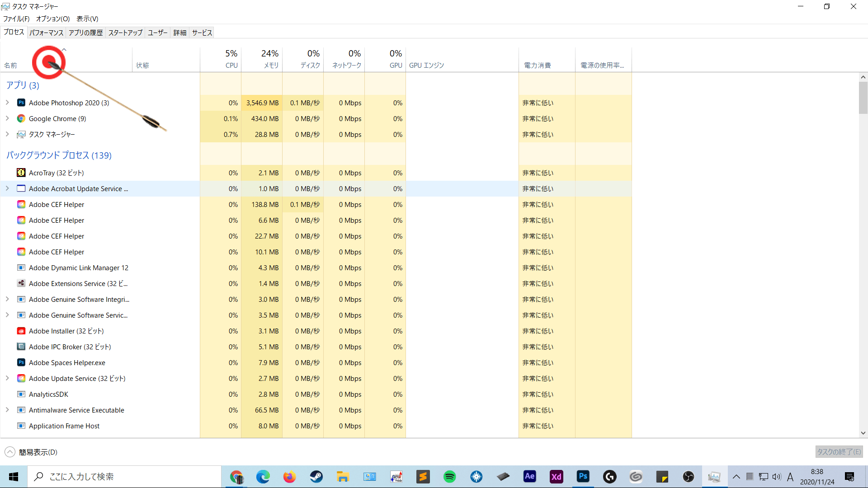The height and width of the screenshot is (488, 868).
Task: Sort processes by the CPU column
Action: tap(221, 60)
